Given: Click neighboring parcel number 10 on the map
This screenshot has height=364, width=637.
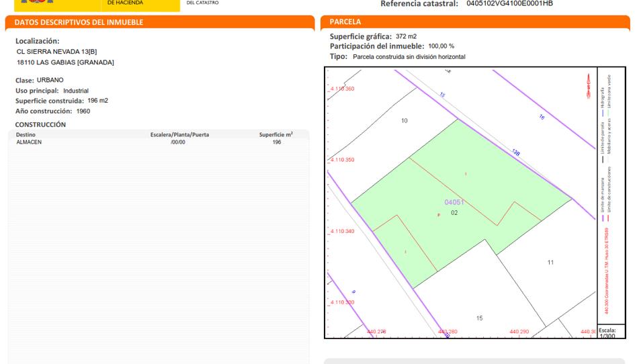Looking at the screenshot, I should pyautogui.click(x=404, y=121).
